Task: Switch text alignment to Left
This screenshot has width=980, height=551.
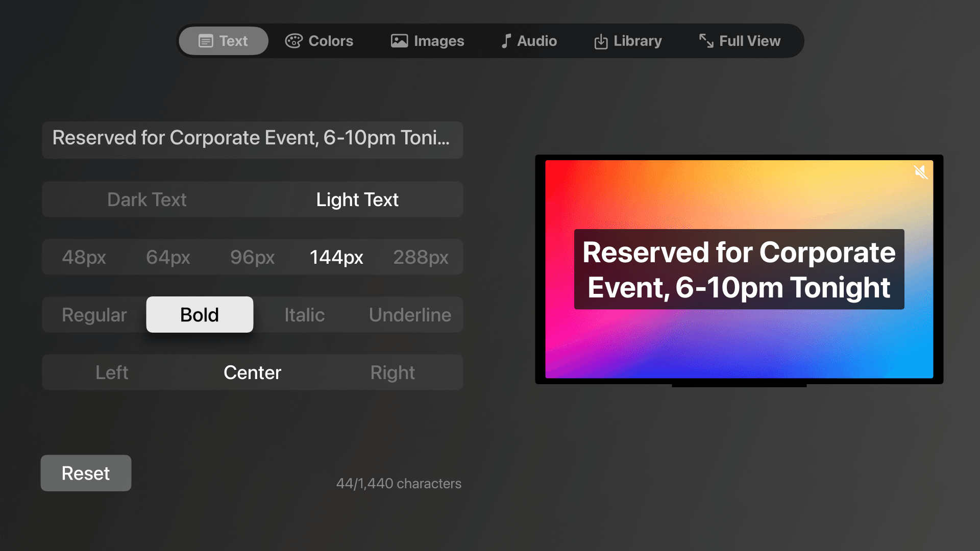Action: (x=112, y=372)
